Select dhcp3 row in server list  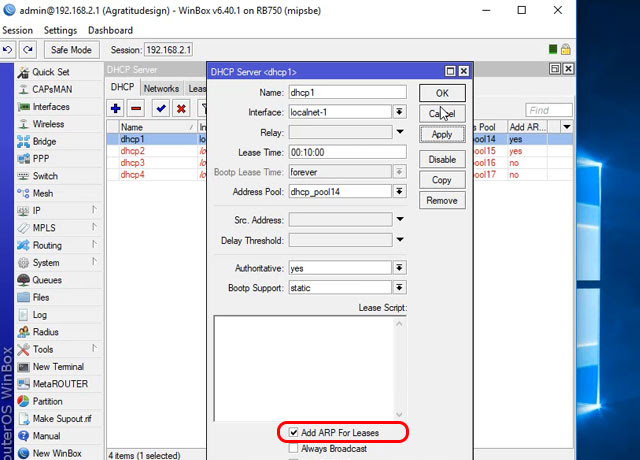tap(156, 163)
